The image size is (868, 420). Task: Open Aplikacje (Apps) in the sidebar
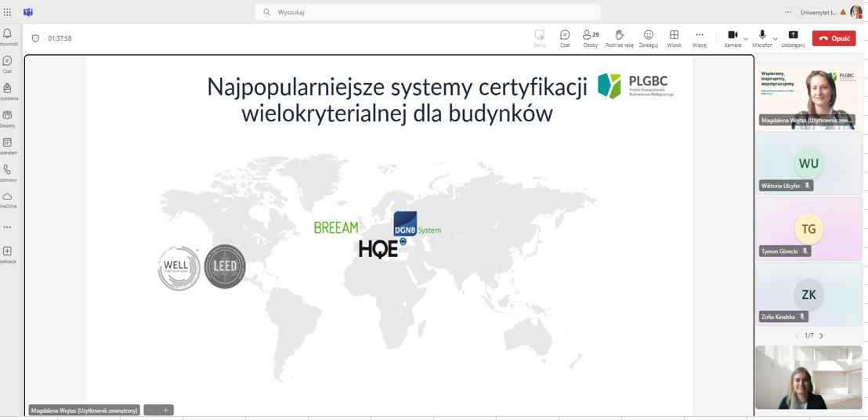pyautogui.click(x=7, y=255)
